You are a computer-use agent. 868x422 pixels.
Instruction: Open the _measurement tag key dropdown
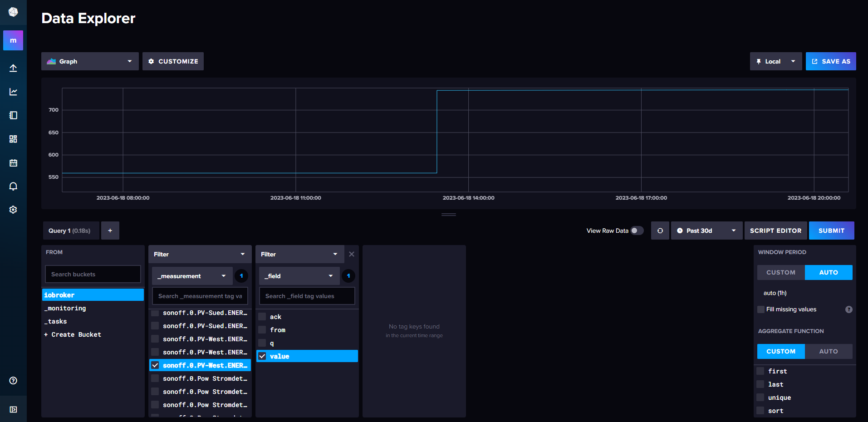[x=192, y=276]
